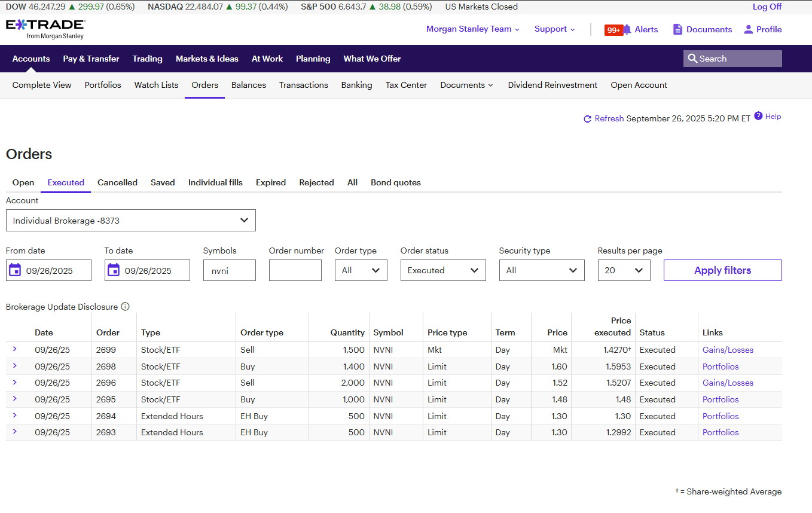Click the Apply filters button
Viewport: 812px width, 513px height.
tap(722, 270)
